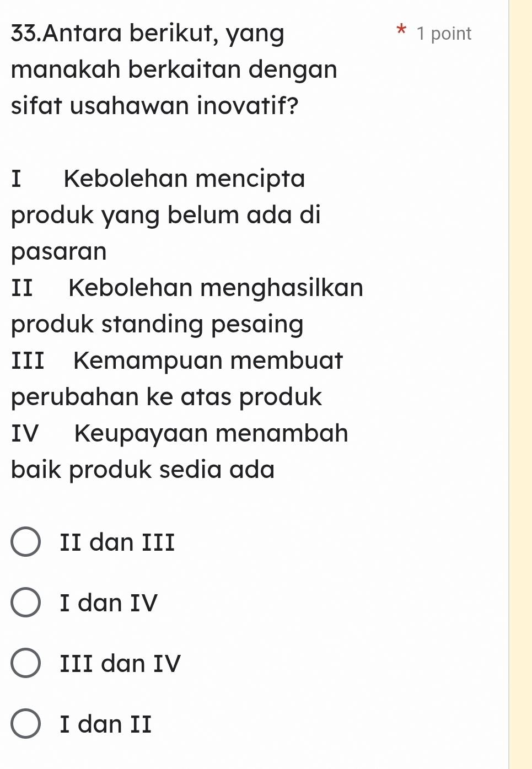Click statement III "Kemampuan membuat" text

208,361
